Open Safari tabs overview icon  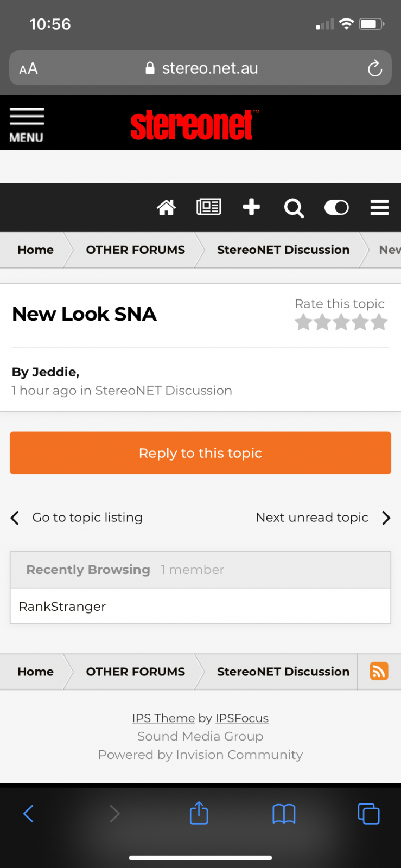pos(368,814)
